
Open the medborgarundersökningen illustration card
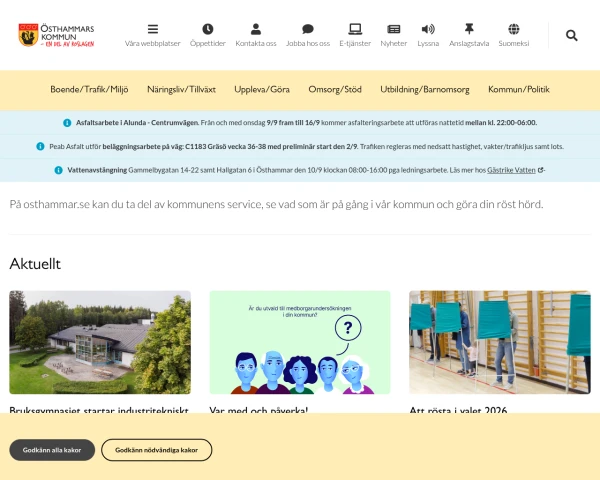click(x=300, y=342)
